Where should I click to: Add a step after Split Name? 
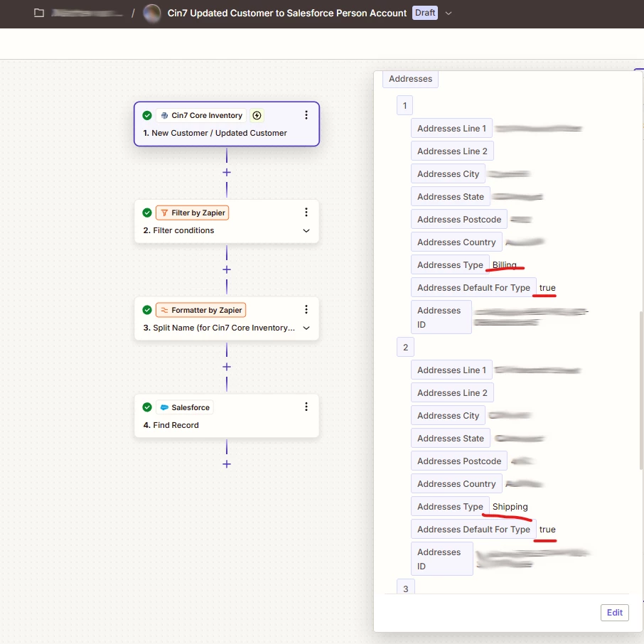[227, 367]
